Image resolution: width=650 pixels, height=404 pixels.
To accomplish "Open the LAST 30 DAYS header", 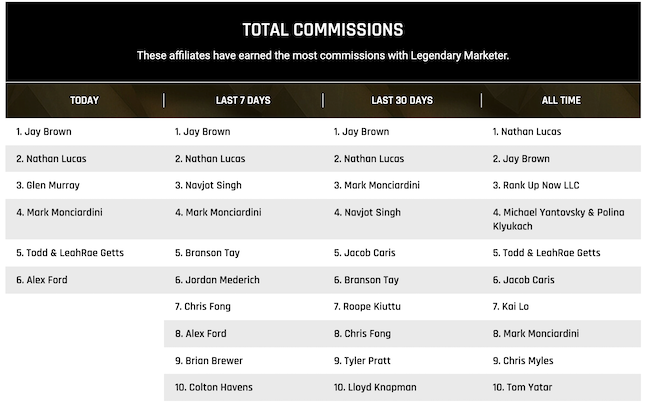I will coord(402,100).
